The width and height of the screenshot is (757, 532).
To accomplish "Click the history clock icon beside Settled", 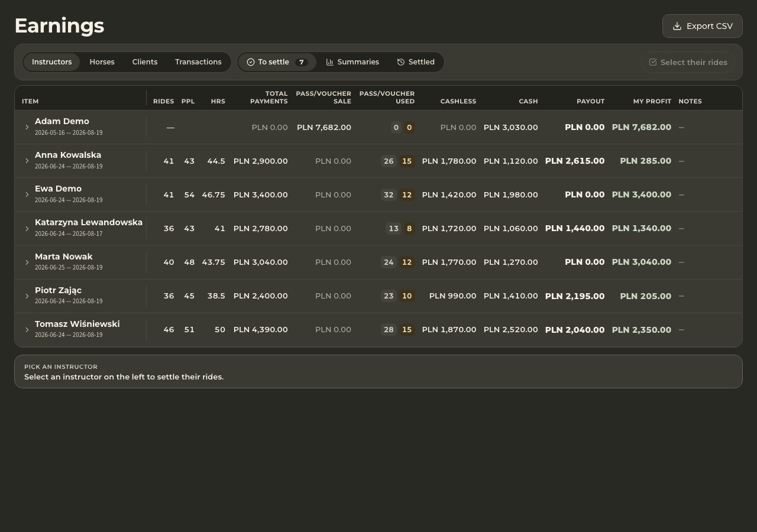I will [x=401, y=62].
